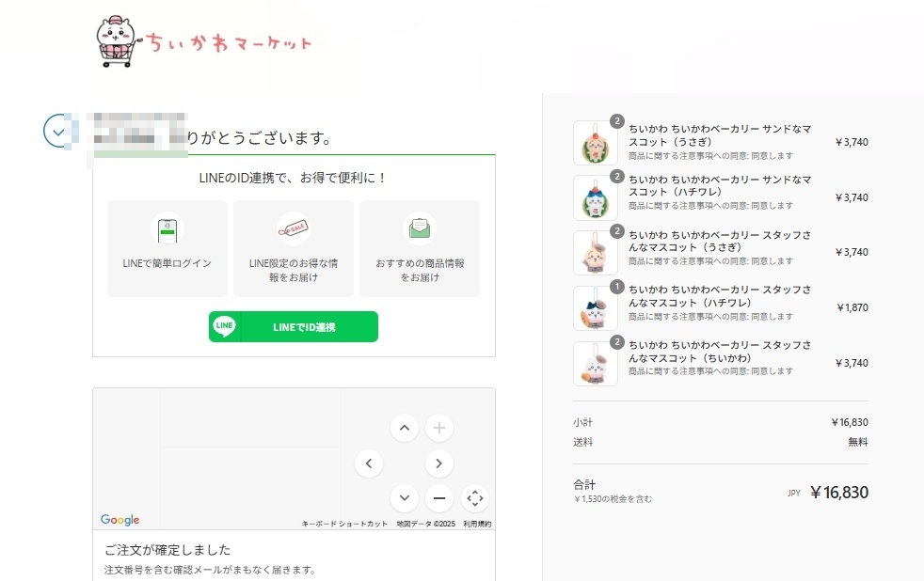Screen dimensions: 924x581
Task: Click サンドなマスコット(うさぎ) product thumbnail
Action: [x=596, y=143]
